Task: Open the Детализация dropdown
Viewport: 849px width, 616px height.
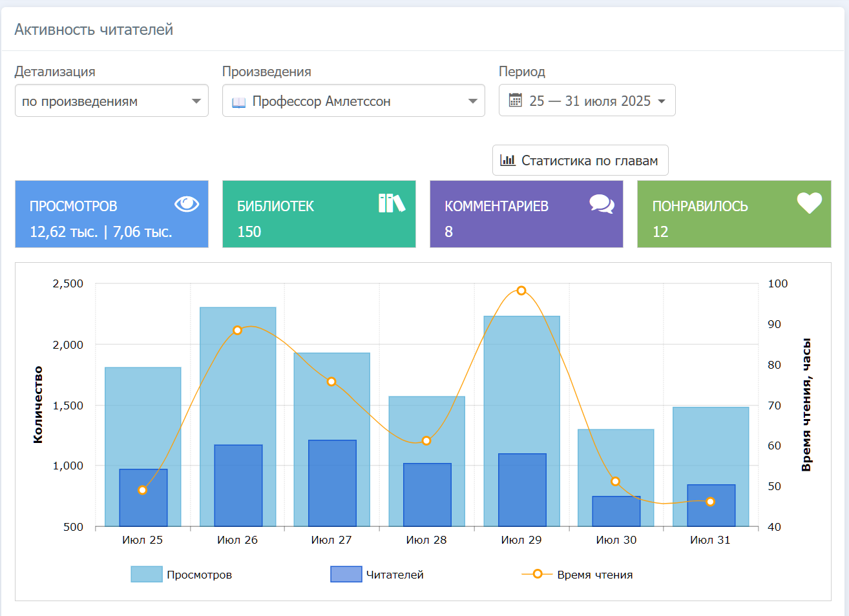Action: [111, 101]
